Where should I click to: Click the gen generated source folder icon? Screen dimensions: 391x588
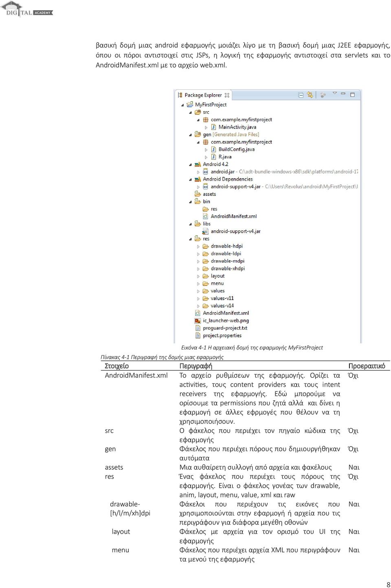click(x=198, y=134)
